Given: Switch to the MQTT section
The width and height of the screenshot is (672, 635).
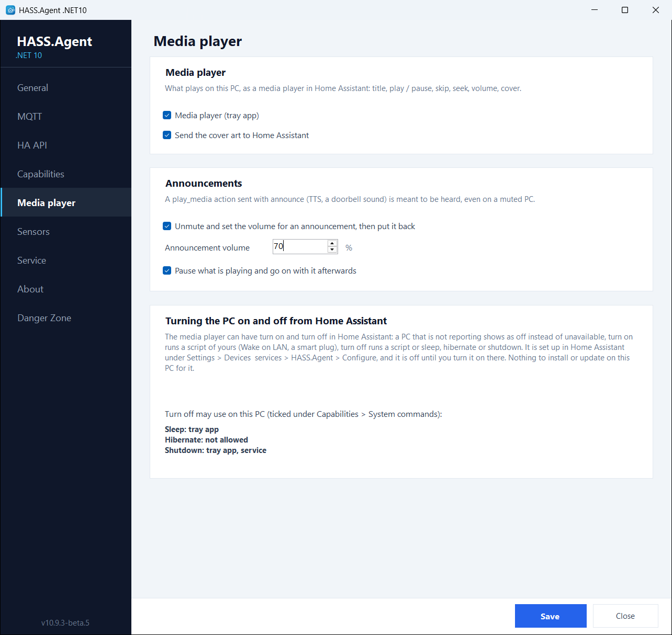Looking at the screenshot, I should (x=66, y=117).
